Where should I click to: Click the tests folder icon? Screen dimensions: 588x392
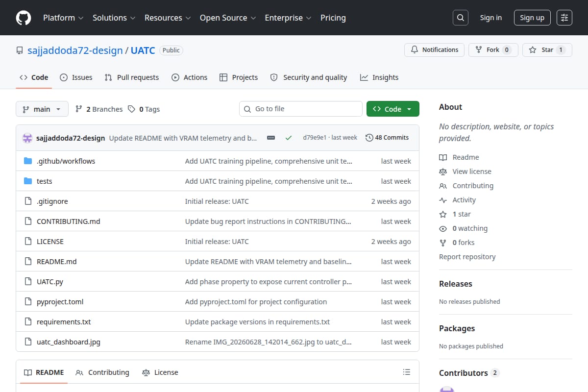(x=28, y=181)
